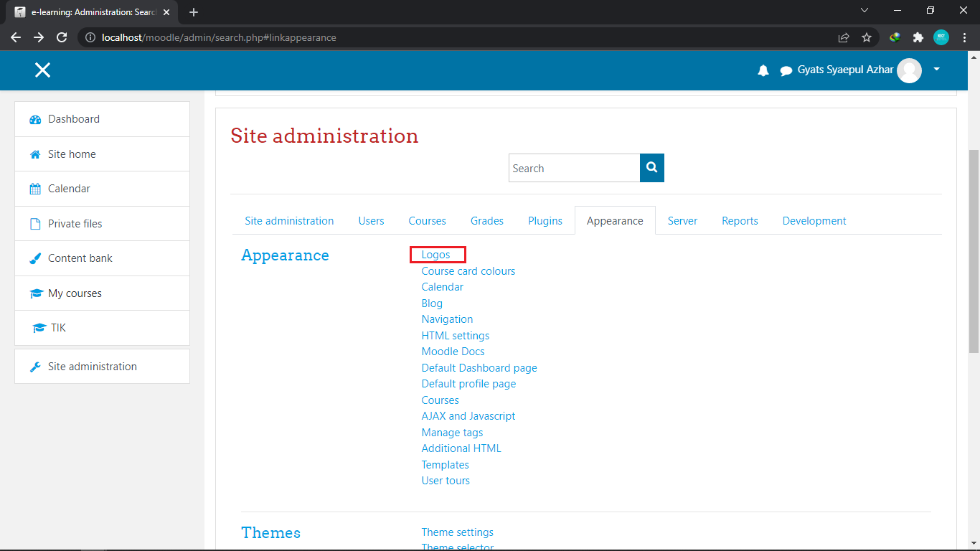Click the browser address bar URL

pyautogui.click(x=219, y=37)
